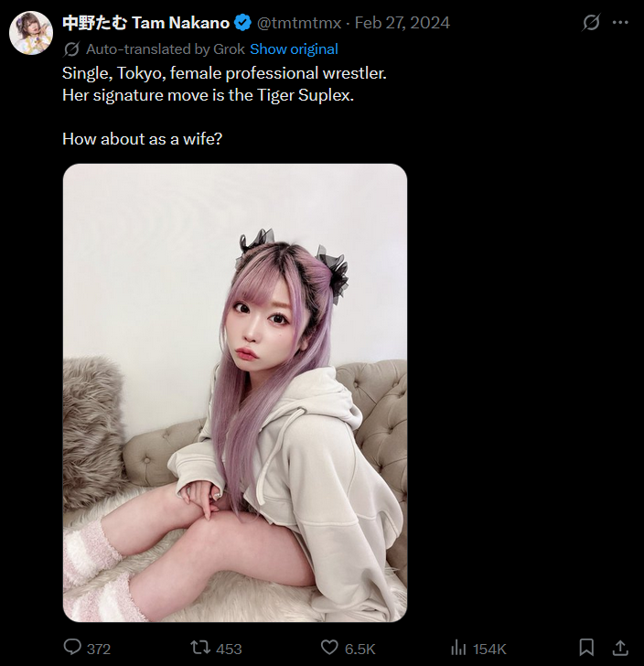The height and width of the screenshot is (666, 644).
Task: Click the 453 repost count
Action: pyautogui.click(x=229, y=649)
